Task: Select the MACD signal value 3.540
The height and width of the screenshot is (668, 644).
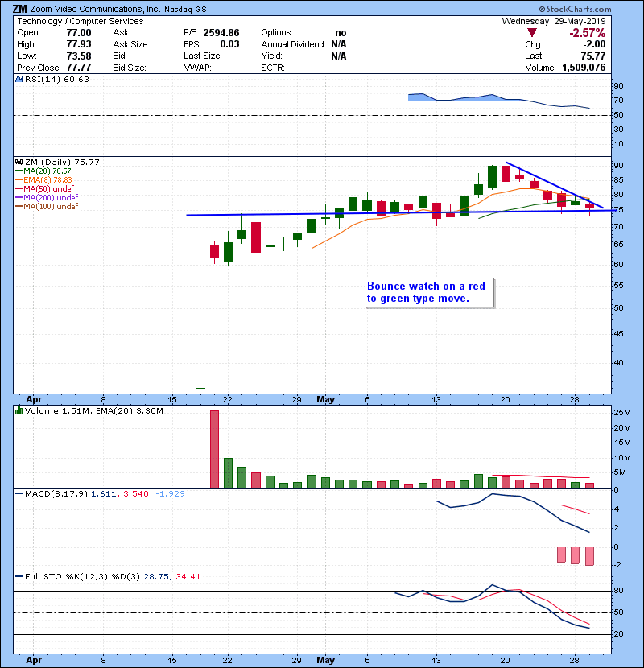Action: click(136, 494)
